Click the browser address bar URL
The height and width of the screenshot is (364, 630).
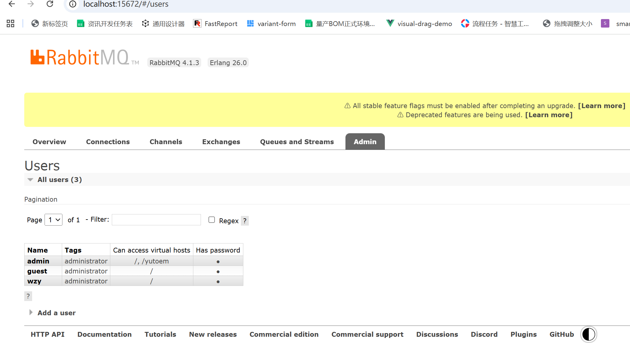pyautogui.click(x=126, y=4)
